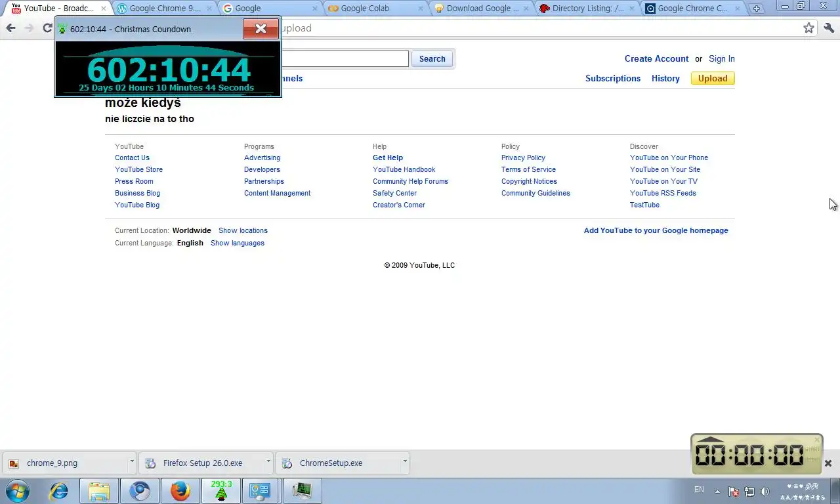Screen dimensions: 840x504
Task: Open the Action Center flag icon
Action: (734, 491)
